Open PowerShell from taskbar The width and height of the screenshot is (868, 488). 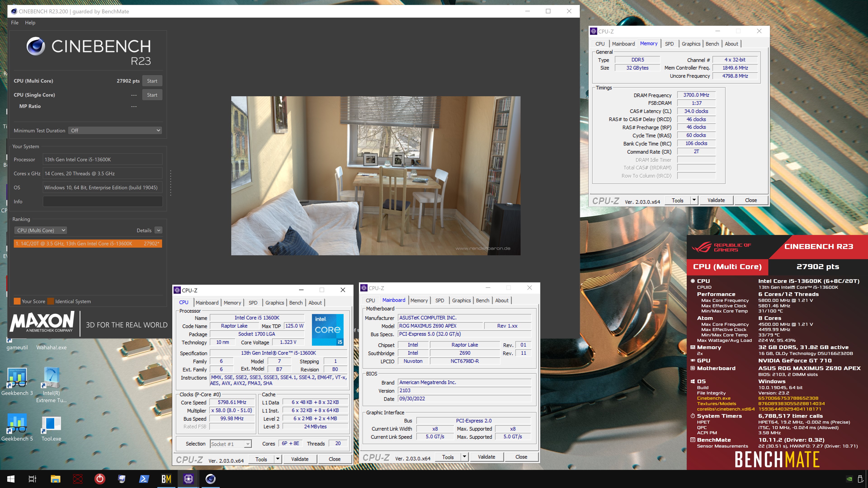[144, 479]
